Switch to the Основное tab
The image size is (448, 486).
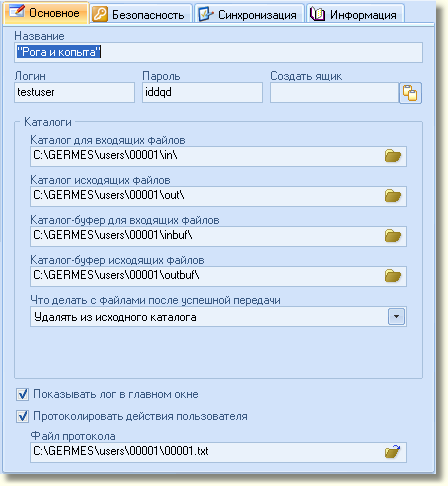pyautogui.click(x=46, y=13)
